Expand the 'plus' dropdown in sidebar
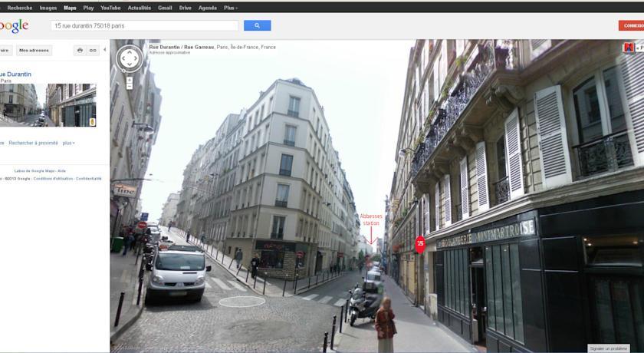Screen dimensions: 644x353 point(69,143)
